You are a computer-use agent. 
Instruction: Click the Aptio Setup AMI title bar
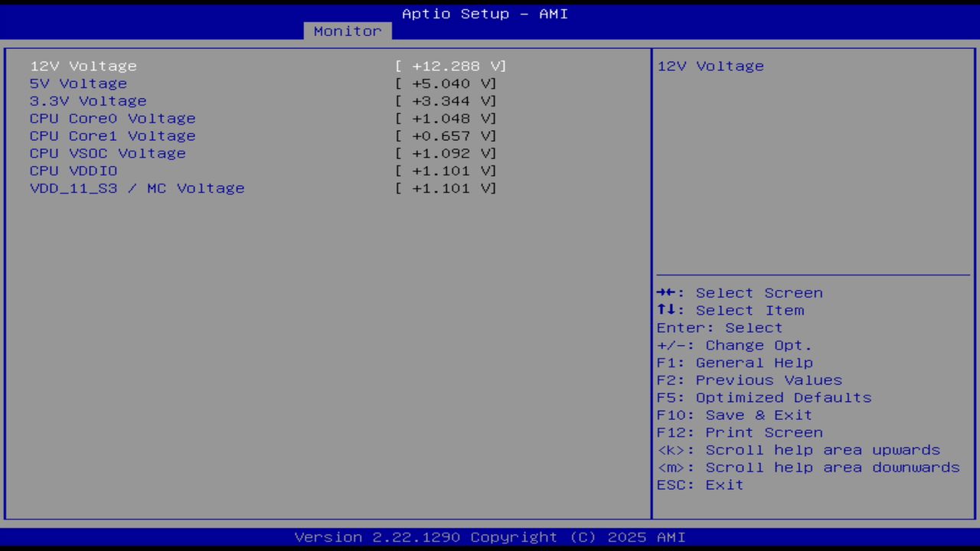coord(484,14)
